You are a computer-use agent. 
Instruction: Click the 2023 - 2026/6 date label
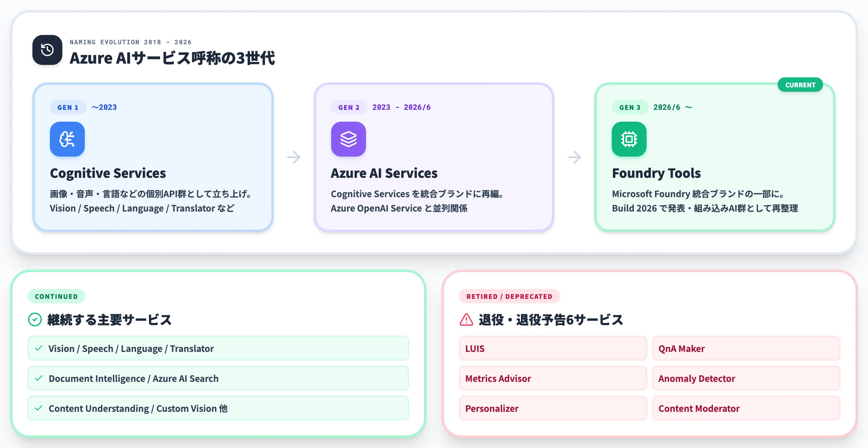pos(401,107)
